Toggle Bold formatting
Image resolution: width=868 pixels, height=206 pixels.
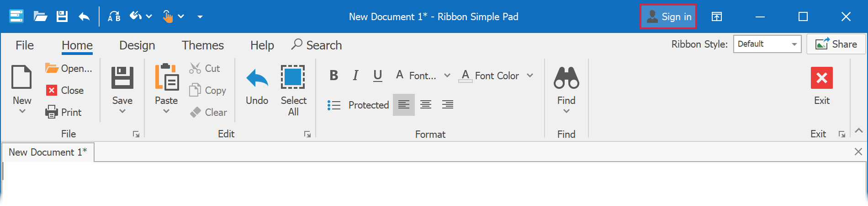(334, 76)
